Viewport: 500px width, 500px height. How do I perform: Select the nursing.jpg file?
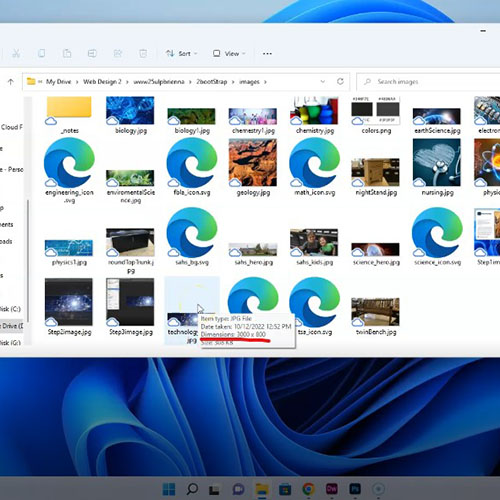click(437, 167)
